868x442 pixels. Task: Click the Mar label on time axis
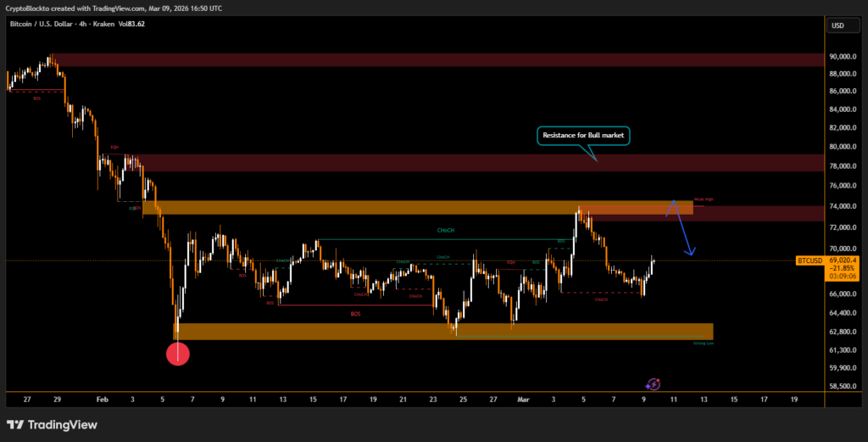tap(521, 398)
